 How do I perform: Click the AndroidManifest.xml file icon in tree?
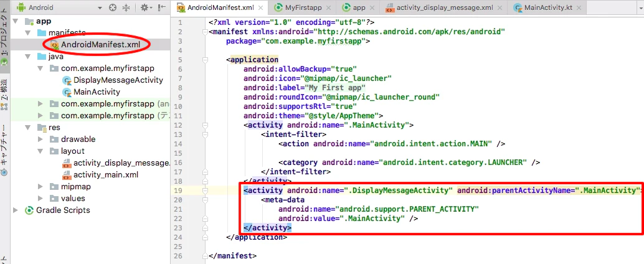tap(55, 45)
